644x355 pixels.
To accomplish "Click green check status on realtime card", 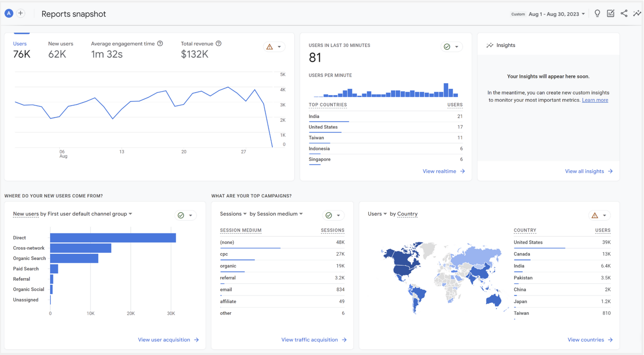I will (447, 47).
